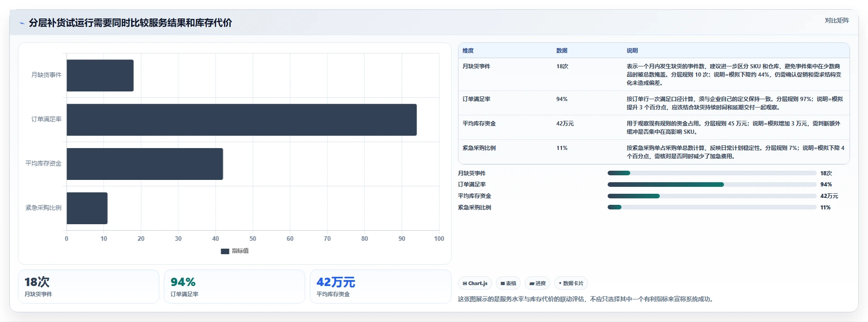Click the 18次 data card

pyautogui.click(x=89, y=286)
